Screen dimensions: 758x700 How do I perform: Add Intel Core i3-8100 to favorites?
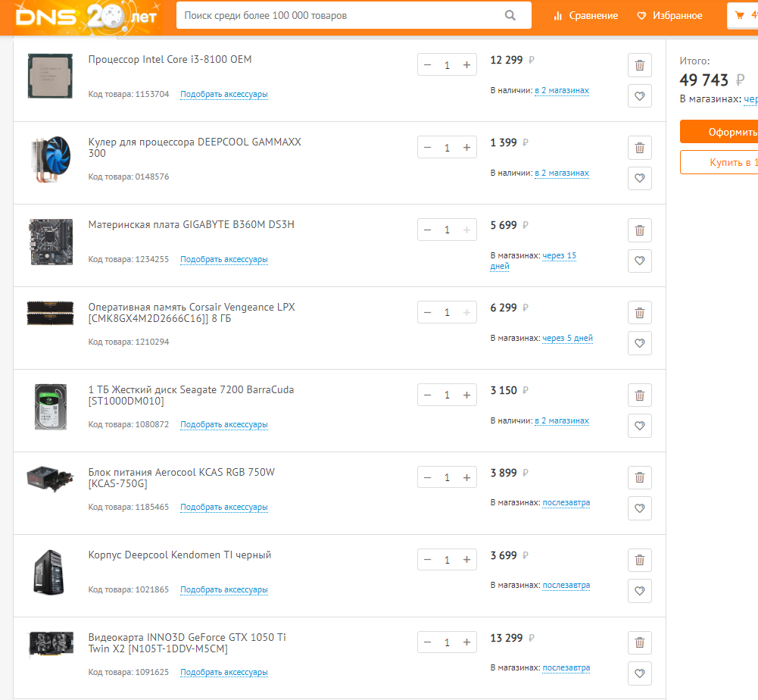[640, 95]
